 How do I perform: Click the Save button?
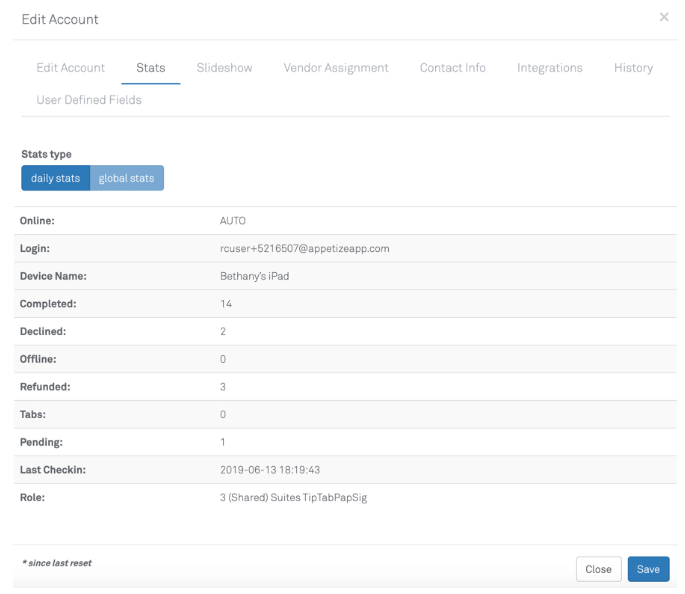648,569
